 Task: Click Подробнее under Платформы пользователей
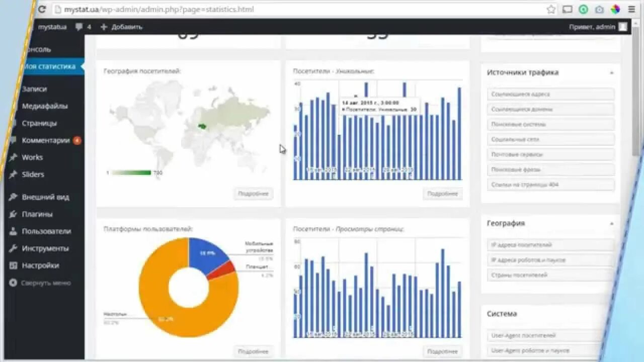pyautogui.click(x=254, y=351)
